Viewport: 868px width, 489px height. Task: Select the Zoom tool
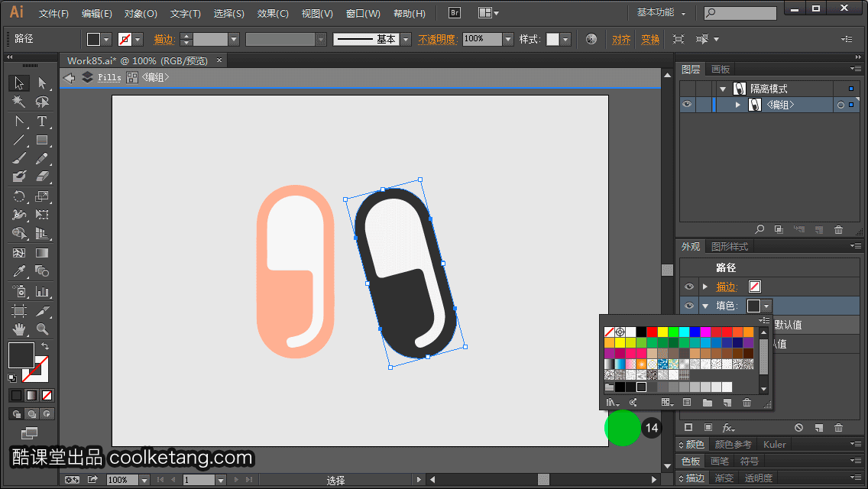[x=42, y=329]
